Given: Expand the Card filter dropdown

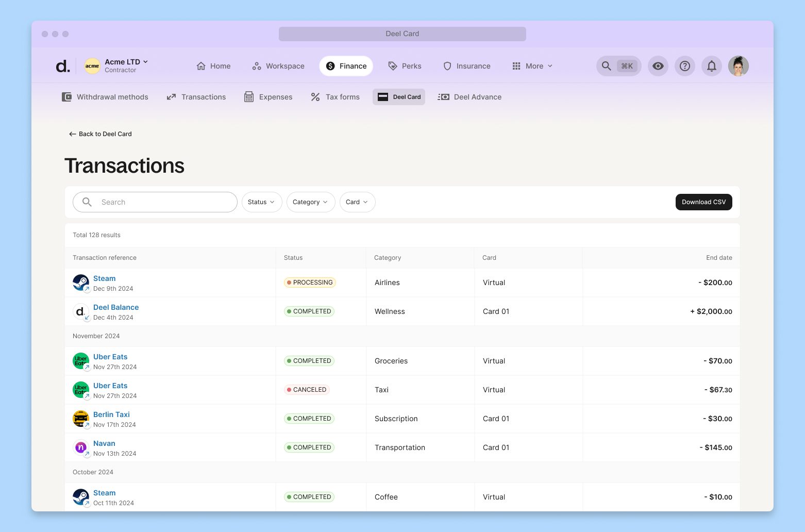Looking at the screenshot, I should (x=357, y=202).
